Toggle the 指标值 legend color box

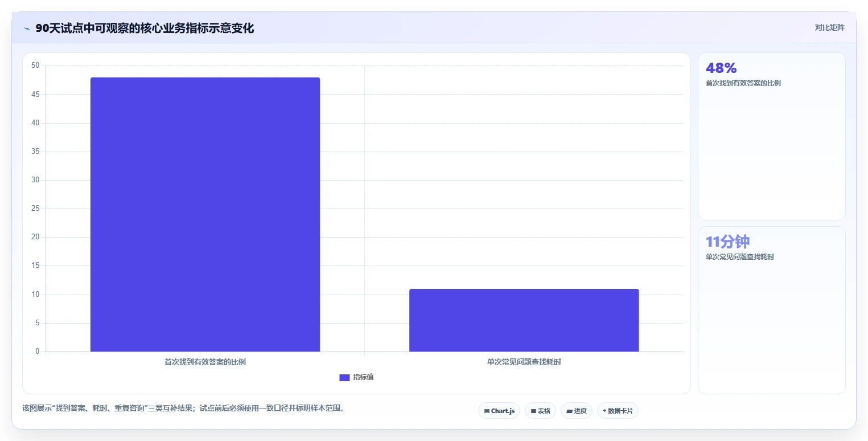click(x=344, y=377)
